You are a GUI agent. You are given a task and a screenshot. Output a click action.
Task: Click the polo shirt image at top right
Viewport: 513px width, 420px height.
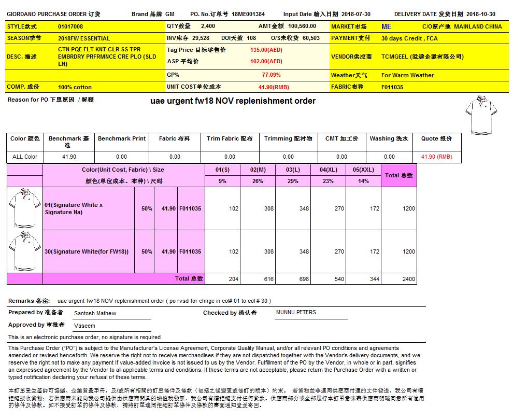tap(481, 114)
